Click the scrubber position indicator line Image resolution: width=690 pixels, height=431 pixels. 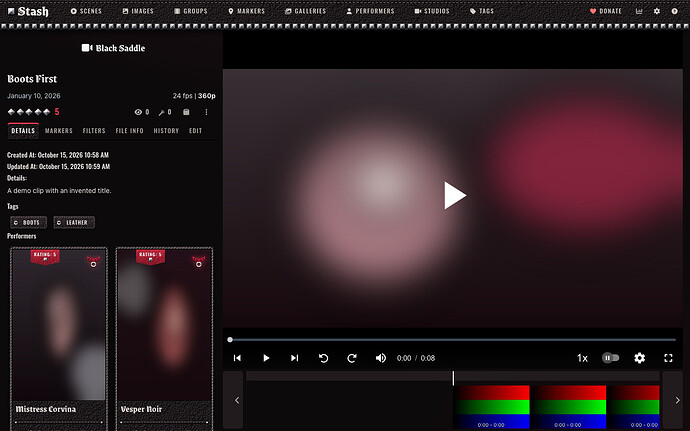[453, 378]
